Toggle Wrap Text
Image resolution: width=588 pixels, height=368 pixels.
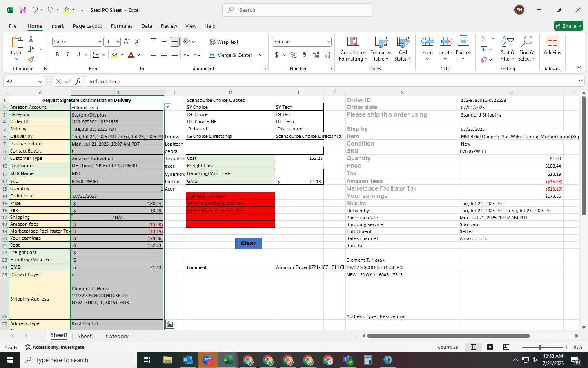click(224, 42)
